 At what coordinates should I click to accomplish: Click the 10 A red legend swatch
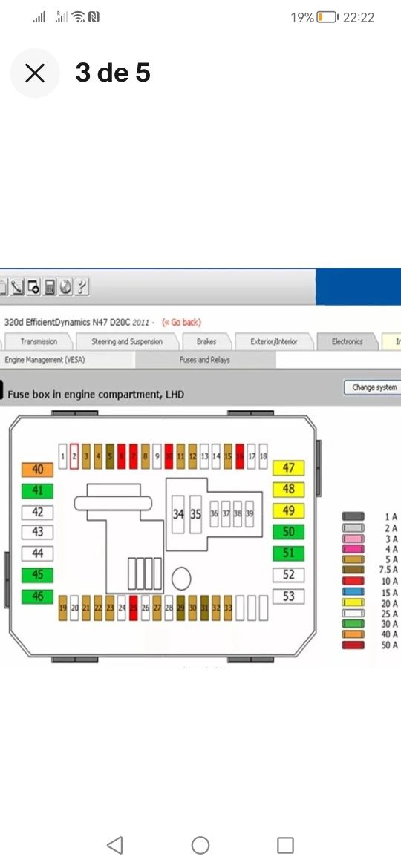pos(353,581)
